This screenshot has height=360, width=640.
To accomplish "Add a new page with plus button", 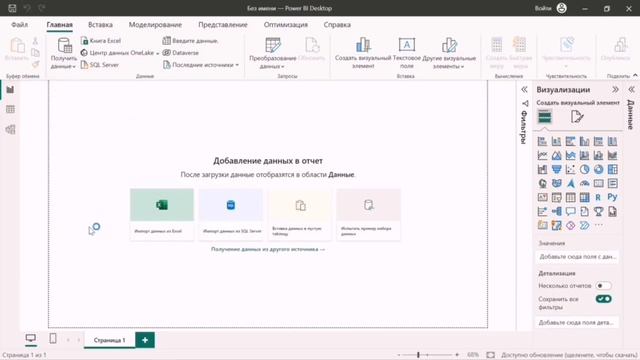I will tap(145, 340).
